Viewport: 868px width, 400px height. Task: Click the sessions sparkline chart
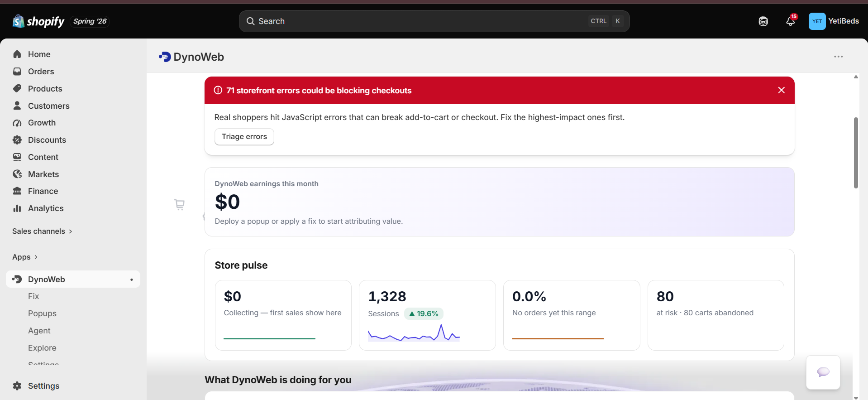(414, 333)
